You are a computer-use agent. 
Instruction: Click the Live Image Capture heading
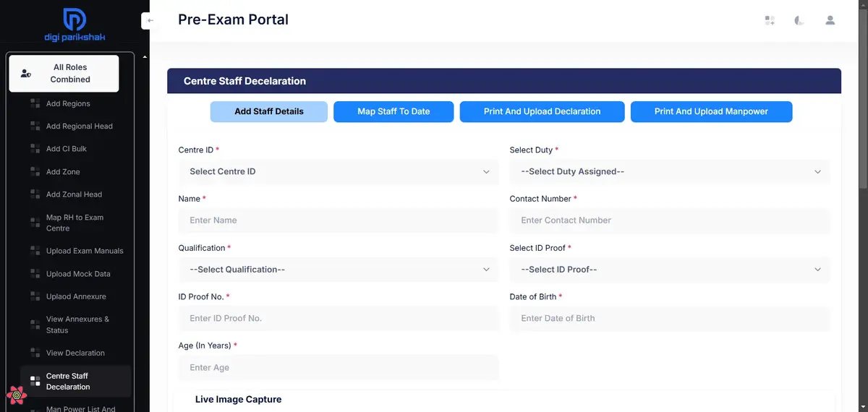[238, 399]
